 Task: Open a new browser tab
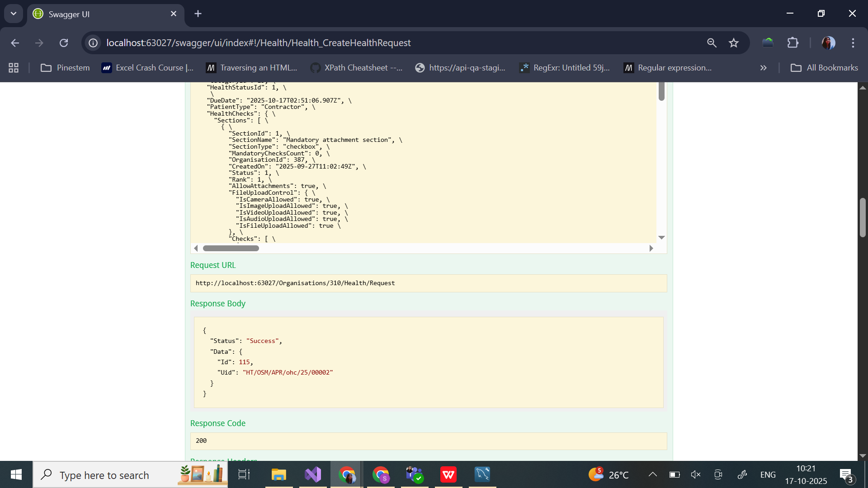tap(198, 14)
